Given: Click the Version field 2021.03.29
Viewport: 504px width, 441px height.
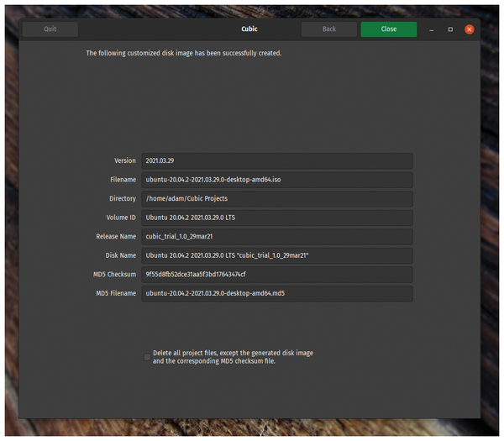Looking at the screenshot, I should (x=277, y=160).
